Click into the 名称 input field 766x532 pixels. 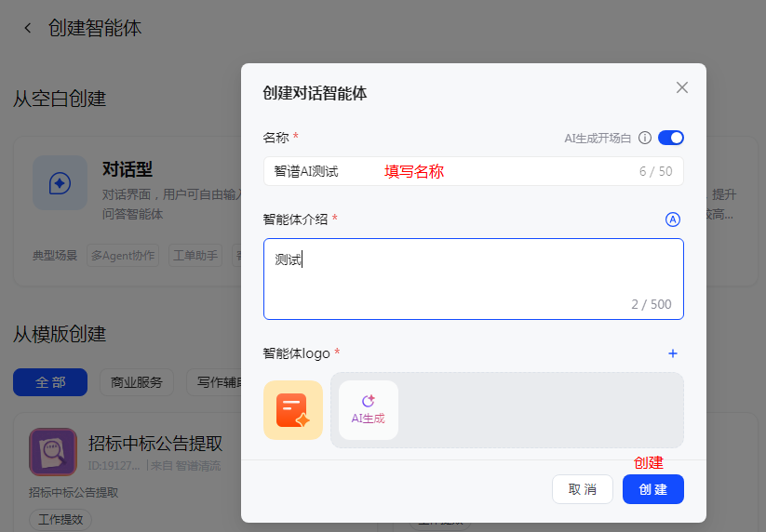click(447, 171)
